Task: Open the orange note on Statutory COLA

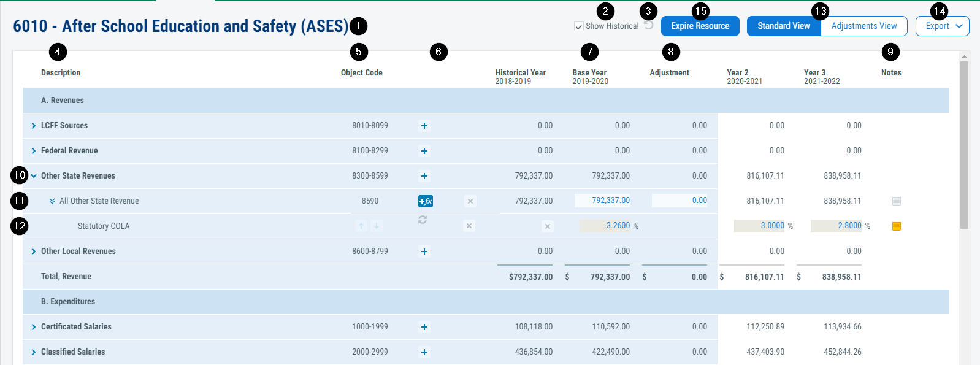Action: pyautogui.click(x=897, y=226)
